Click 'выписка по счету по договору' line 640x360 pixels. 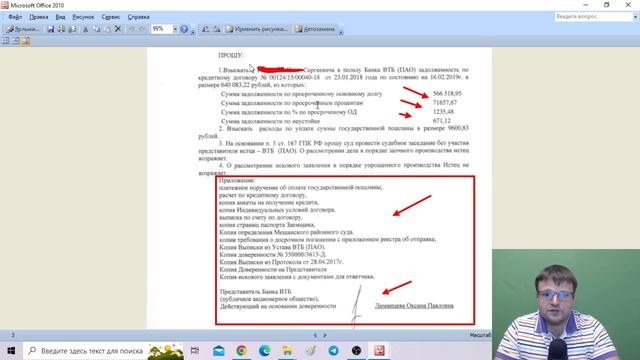[x=260, y=218]
